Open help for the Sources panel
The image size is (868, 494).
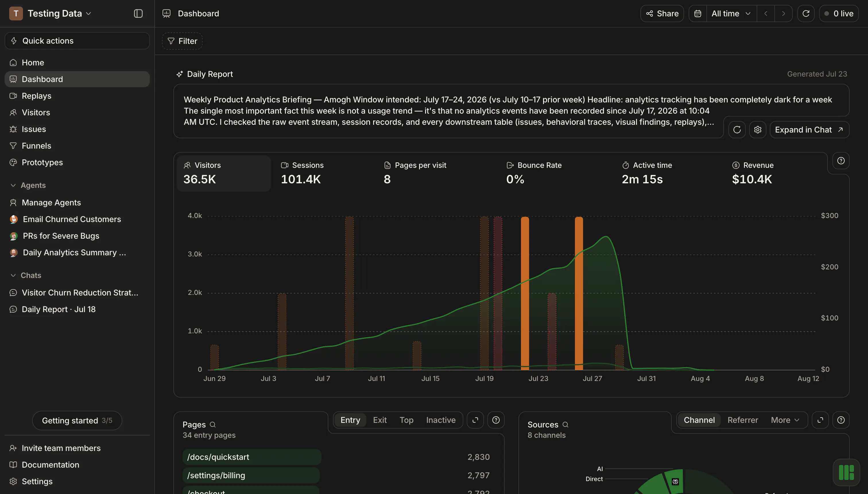pos(841,420)
